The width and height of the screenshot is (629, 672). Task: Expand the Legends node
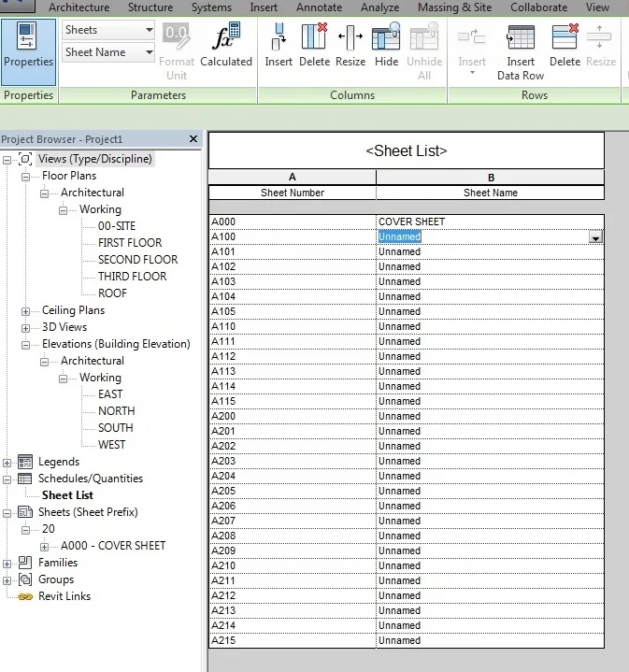click(7, 463)
